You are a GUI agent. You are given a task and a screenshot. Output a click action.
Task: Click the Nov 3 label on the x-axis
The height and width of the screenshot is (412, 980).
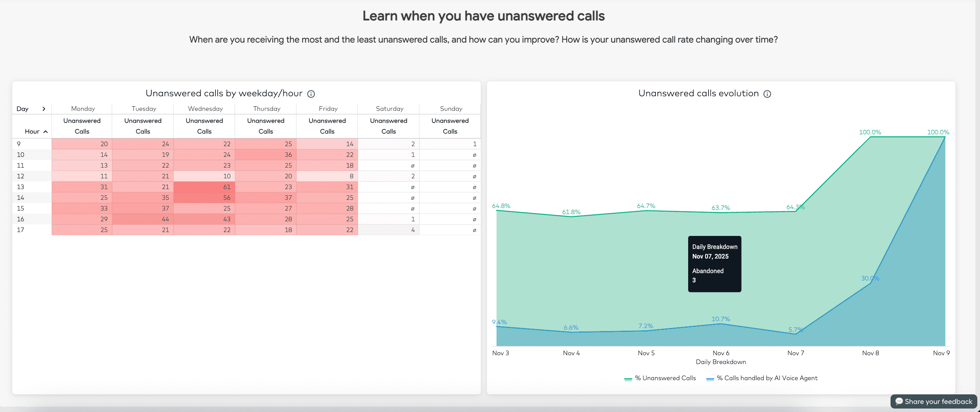[x=500, y=353]
